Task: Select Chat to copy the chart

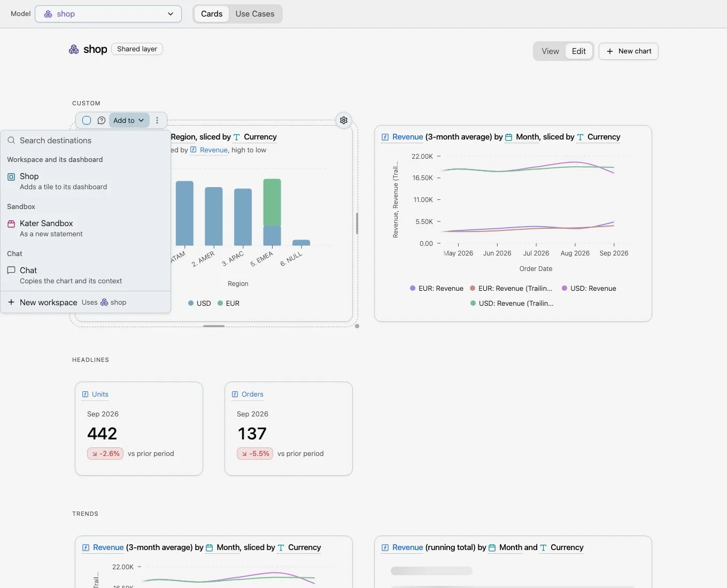Action: 86,275
